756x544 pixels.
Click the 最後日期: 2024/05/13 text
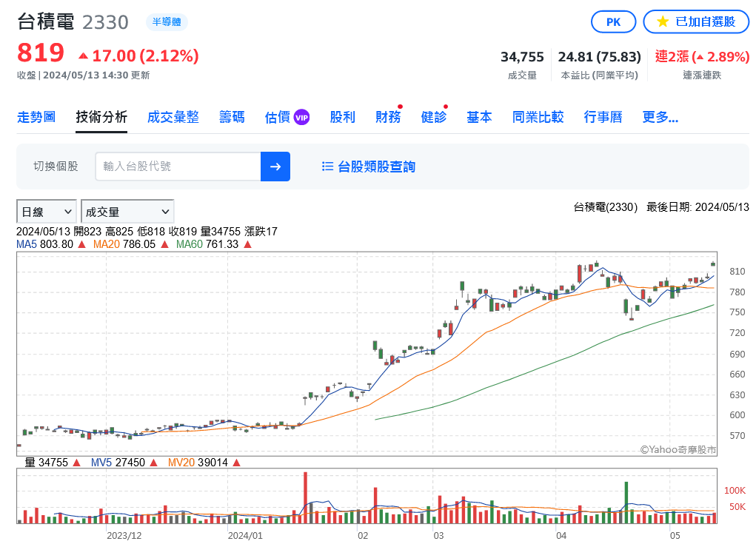point(698,207)
